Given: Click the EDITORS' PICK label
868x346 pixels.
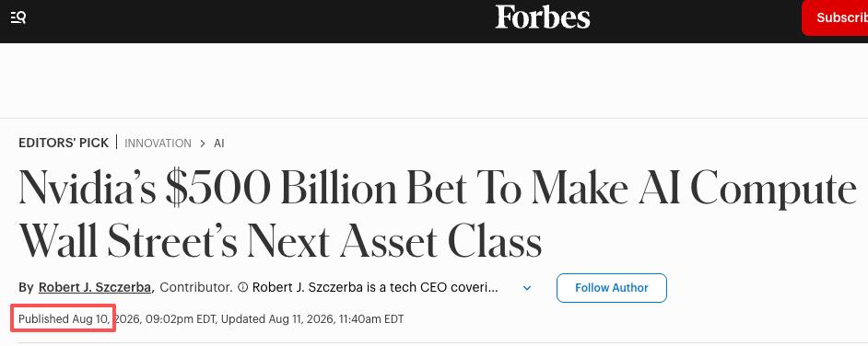Looking at the screenshot, I should tap(64, 143).
